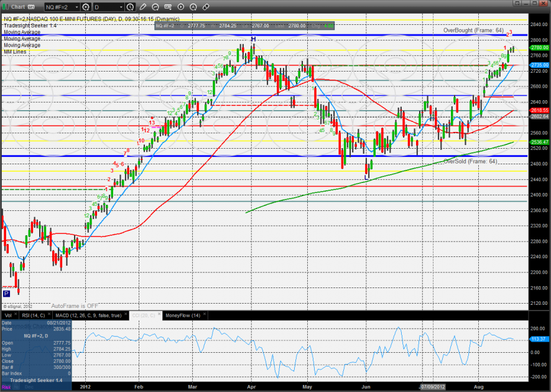This screenshot has height=392, width=551.
Task: Open the RSI (14, C) tab
Action: pyautogui.click(x=34, y=315)
